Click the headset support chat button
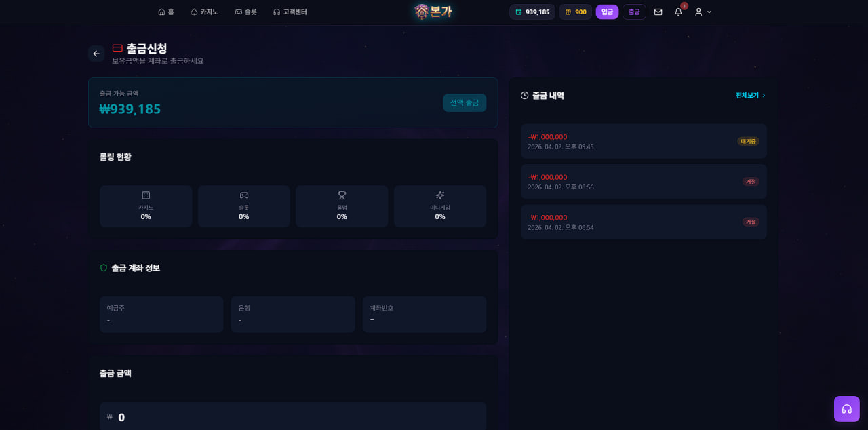This screenshot has width=868, height=430. pyautogui.click(x=846, y=409)
